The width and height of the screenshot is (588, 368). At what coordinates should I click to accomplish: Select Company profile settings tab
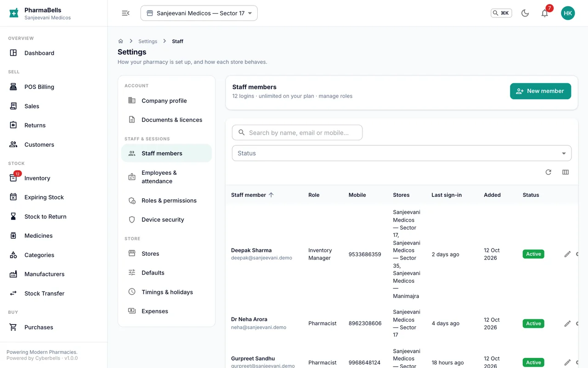(x=166, y=101)
